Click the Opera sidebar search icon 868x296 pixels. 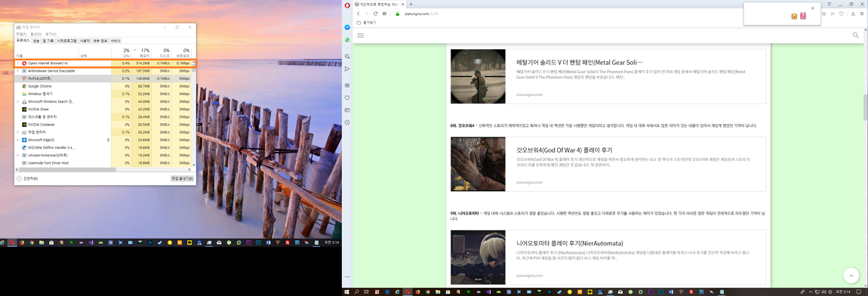(x=347, y=57)
